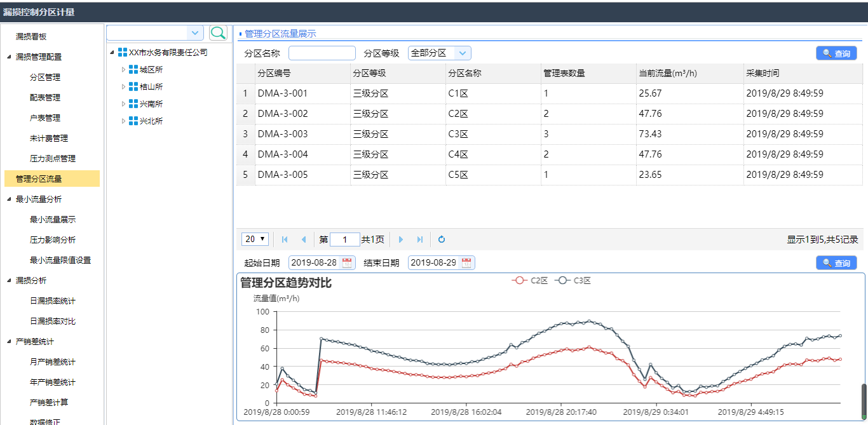
Task: Open calendar picker for 结束日期
Action: (x=467, y=263)
